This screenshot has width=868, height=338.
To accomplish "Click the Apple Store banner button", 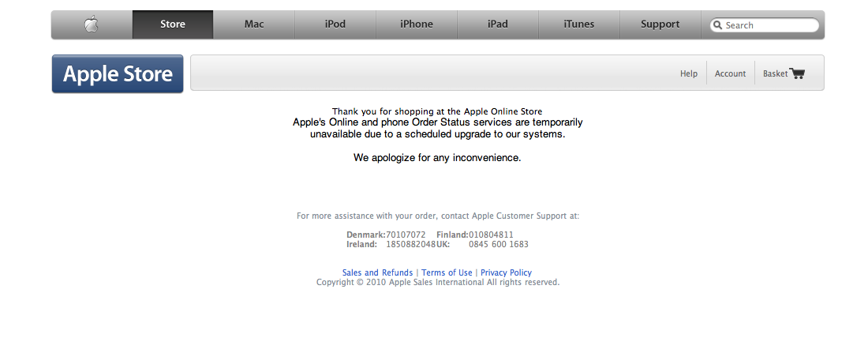I will (118, 73).
